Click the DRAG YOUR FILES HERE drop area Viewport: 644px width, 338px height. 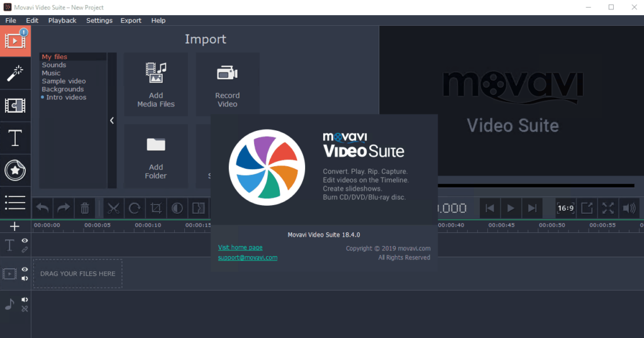click(x=77, y=273)
